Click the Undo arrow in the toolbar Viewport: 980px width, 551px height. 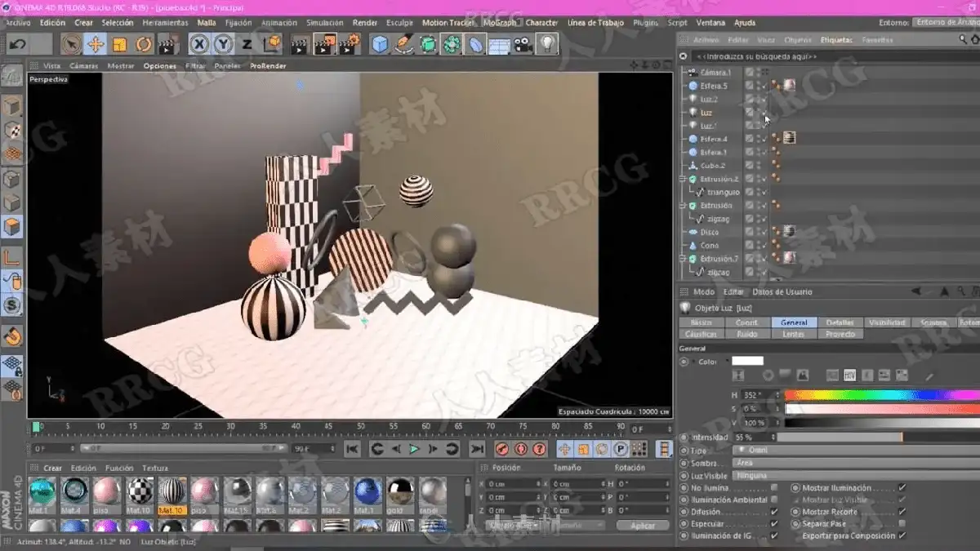[17, 44]
